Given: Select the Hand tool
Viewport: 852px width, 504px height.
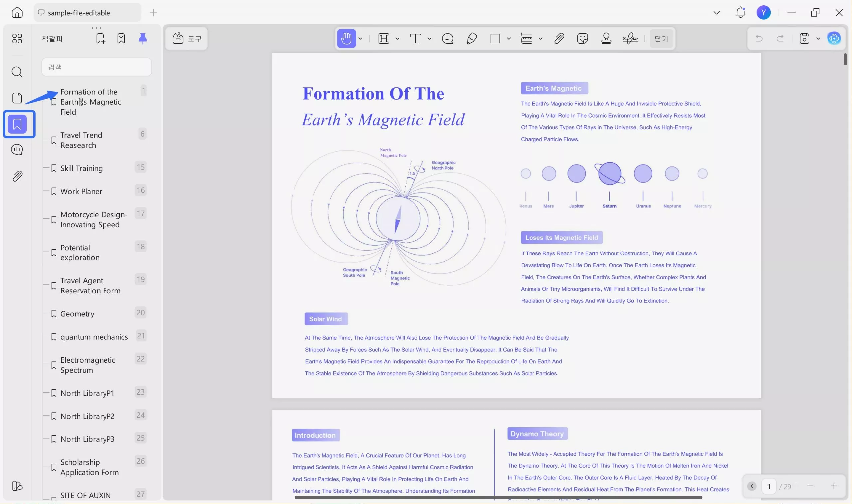Looking at the screenshot, I should click(x=346, y=38).
